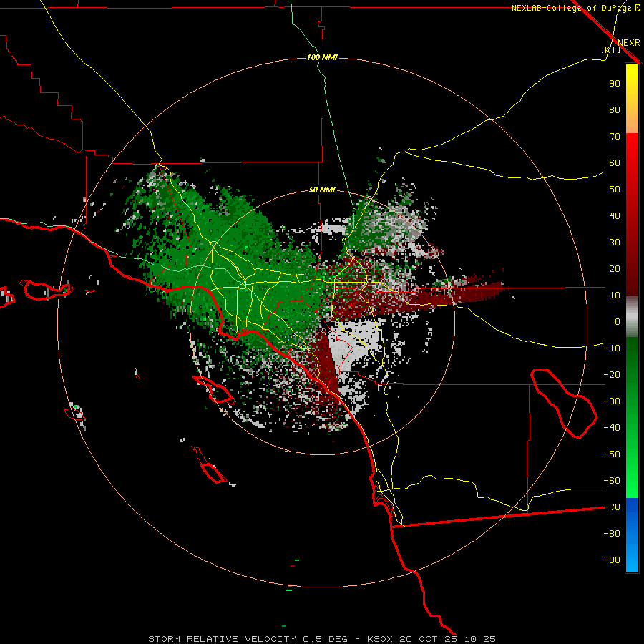This screenshot has width=644, height=644.
Task: Click the positive 10 scale label
Action: [x=615, y=296]
